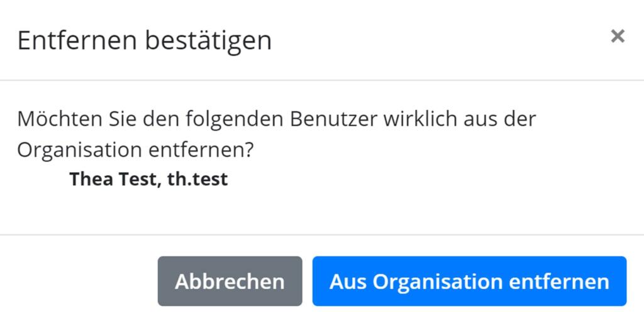This screenshot has width=644, height=321.
Task: Click the word Möchten starting the question
Action: (x=60, y=119)
